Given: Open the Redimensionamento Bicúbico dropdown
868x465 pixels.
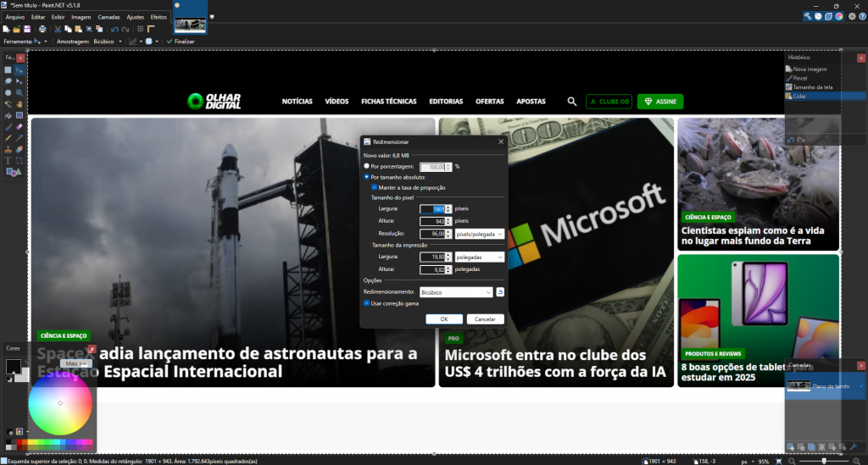Looking at the screenshot, I should 457,292.
